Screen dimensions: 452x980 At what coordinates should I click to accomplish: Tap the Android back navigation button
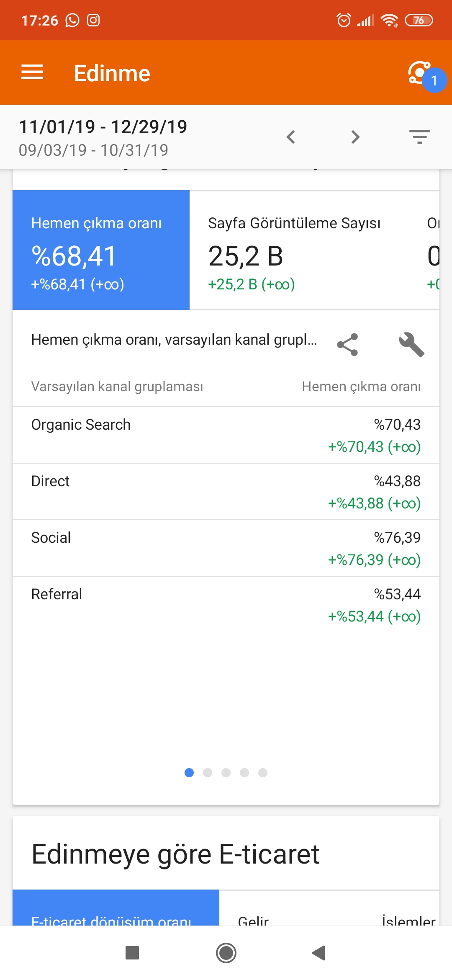(x=318, y=953)
